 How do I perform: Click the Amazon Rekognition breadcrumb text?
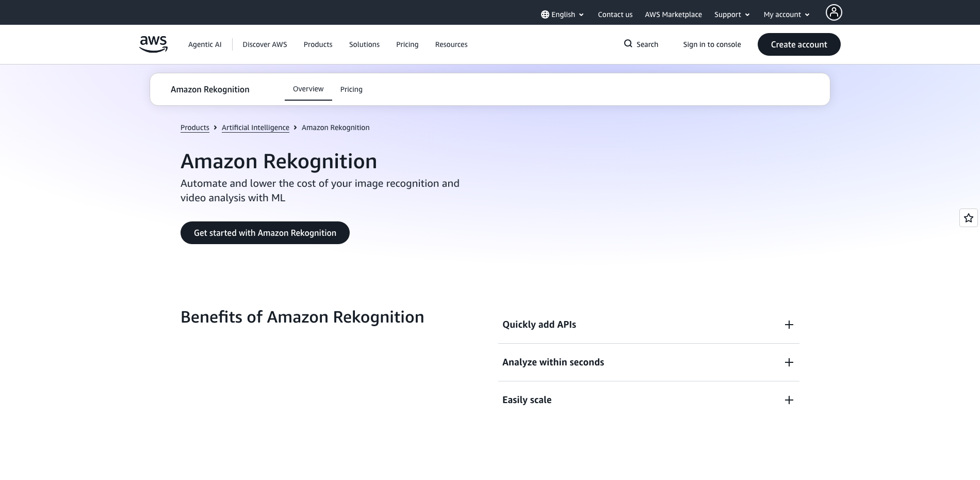tap(335, 127)
